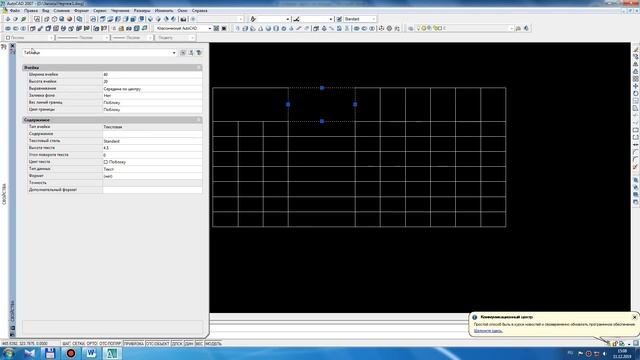The image size is (640, 360).
Task: Open Windows Start button
Action: [8, 353]
